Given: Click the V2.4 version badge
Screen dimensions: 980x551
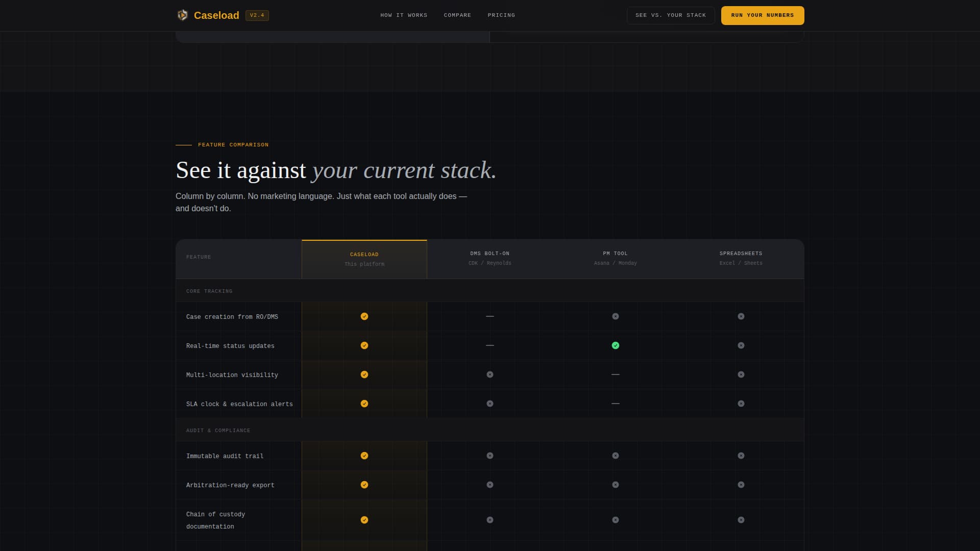Looking at the screenshot, I should (x=257, y=15).
